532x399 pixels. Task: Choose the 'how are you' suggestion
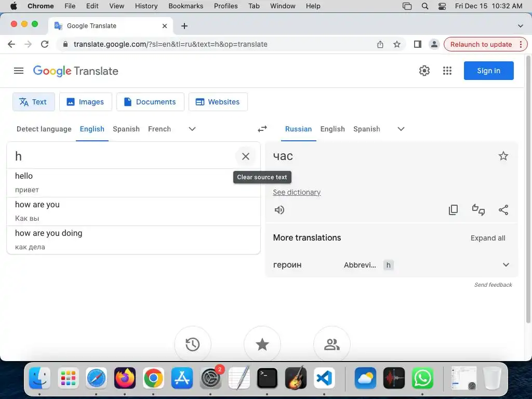tap(134, 211)
